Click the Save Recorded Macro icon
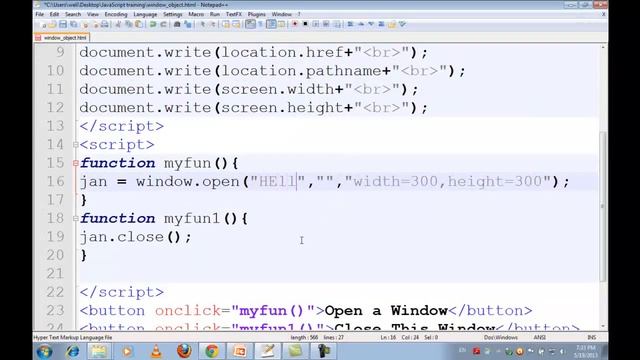The width and height of the screenshot is (640, 360). coord(337,24)
